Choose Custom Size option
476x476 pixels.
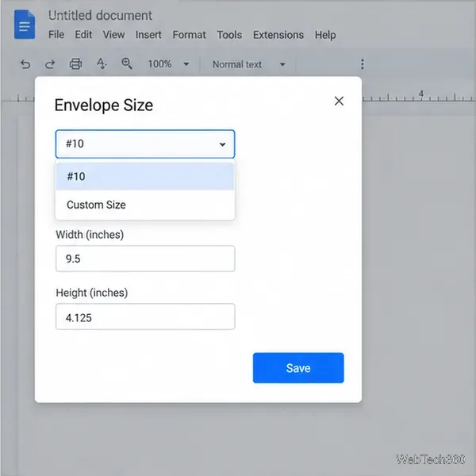click(x=145, y=205)
